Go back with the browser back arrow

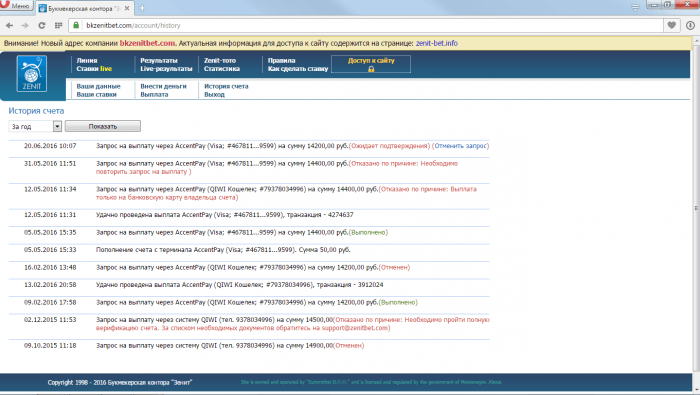point(9,25)
